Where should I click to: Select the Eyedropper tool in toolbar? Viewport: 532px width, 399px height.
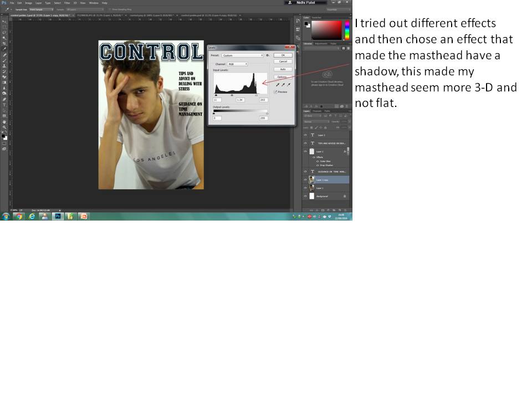click(x=4, y=49)
